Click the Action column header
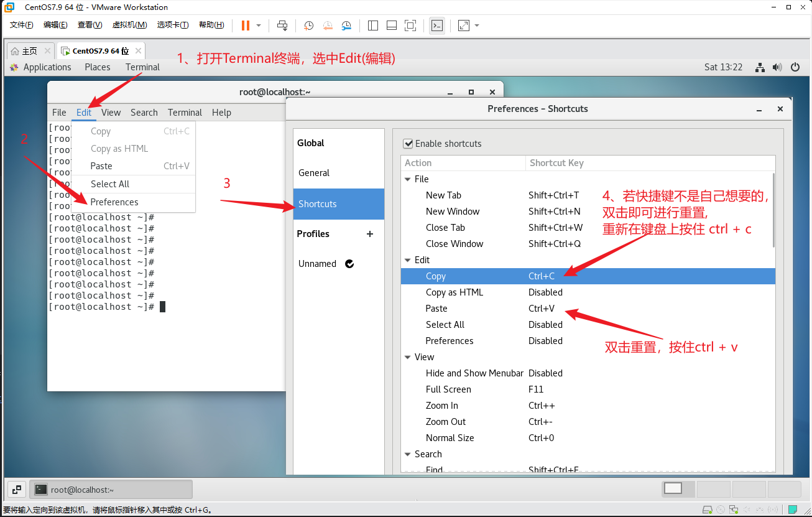 [x=463, y=163]
